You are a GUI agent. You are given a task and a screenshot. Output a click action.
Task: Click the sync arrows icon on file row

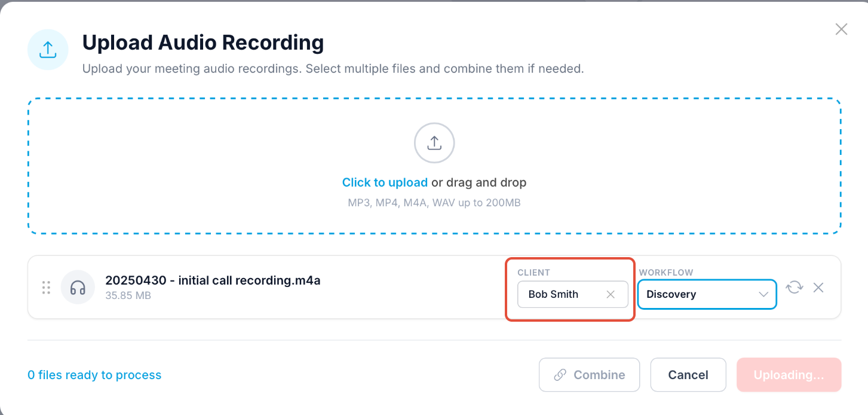[x=794, y=288]
